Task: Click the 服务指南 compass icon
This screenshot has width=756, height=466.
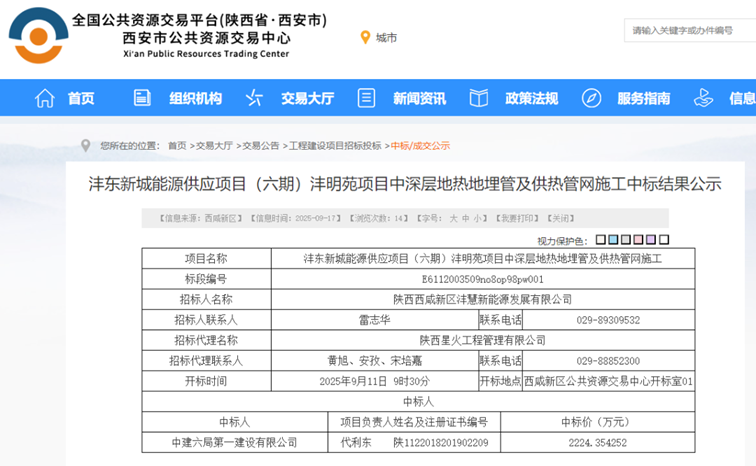Action: point(592,98)
